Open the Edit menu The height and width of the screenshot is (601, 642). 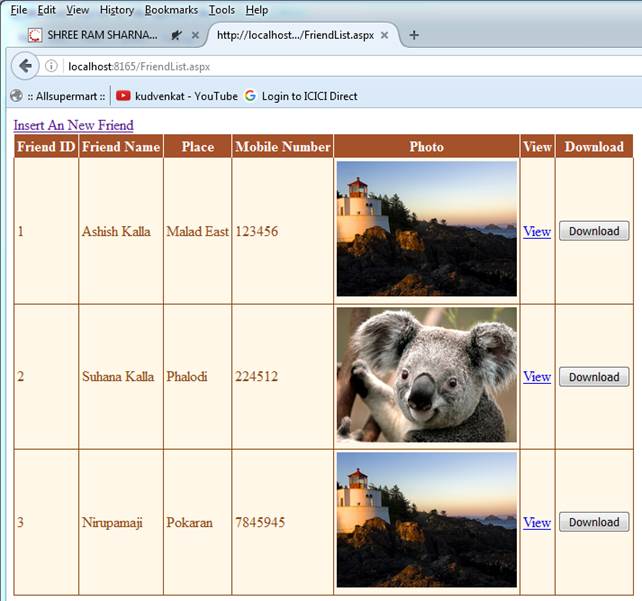[46, 10]
